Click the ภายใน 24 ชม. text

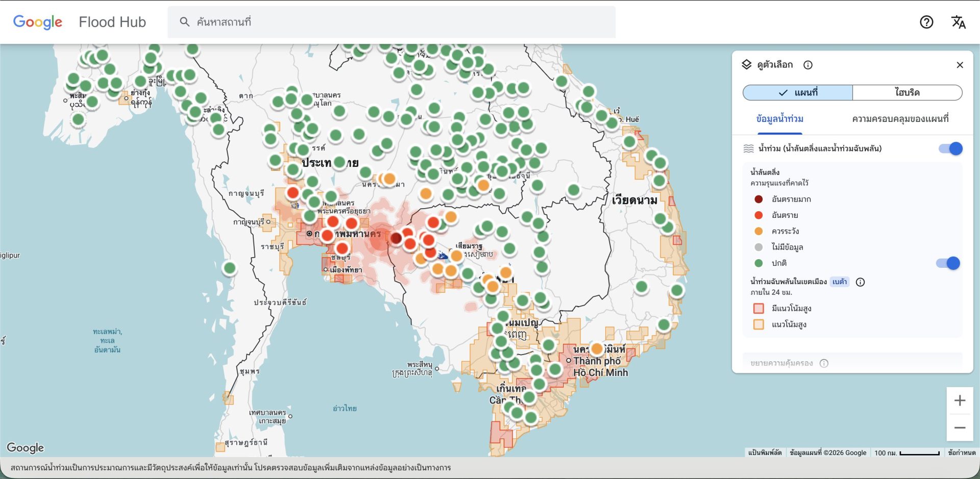771,292
